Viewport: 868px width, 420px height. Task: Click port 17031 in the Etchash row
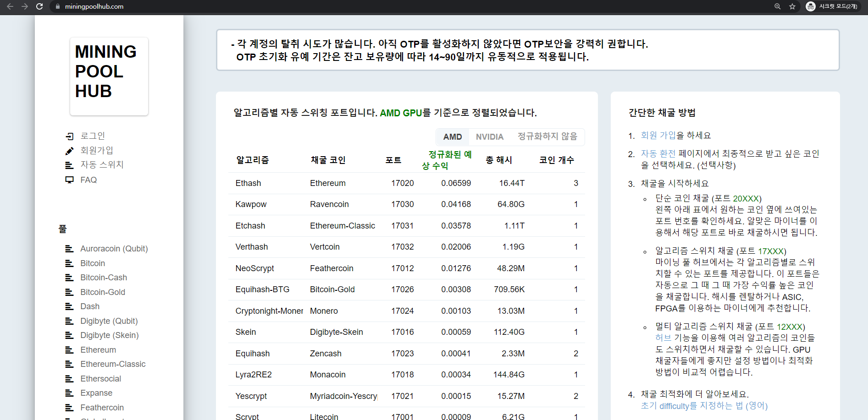pyautogui.click(x=402, y=226)
